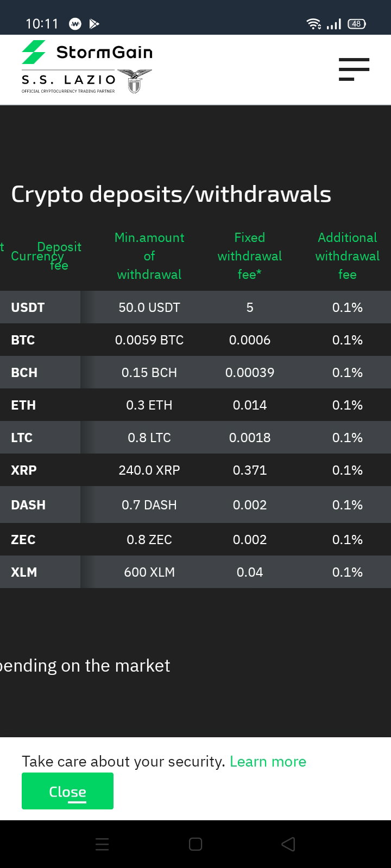Tap Android home square button
This screenshot has height=868, width=391.
click(195, 844)
